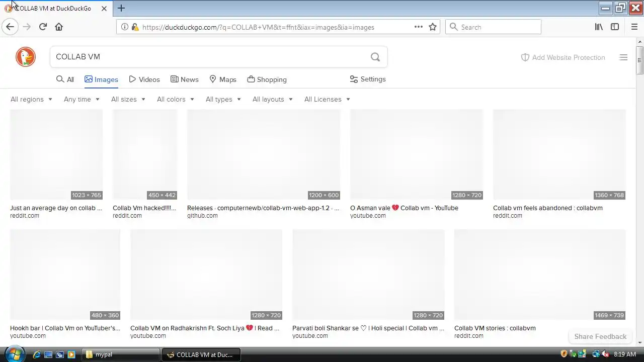The image size is (644, 362).
Task: Expand the Any time filter
Action: (82, 99)
